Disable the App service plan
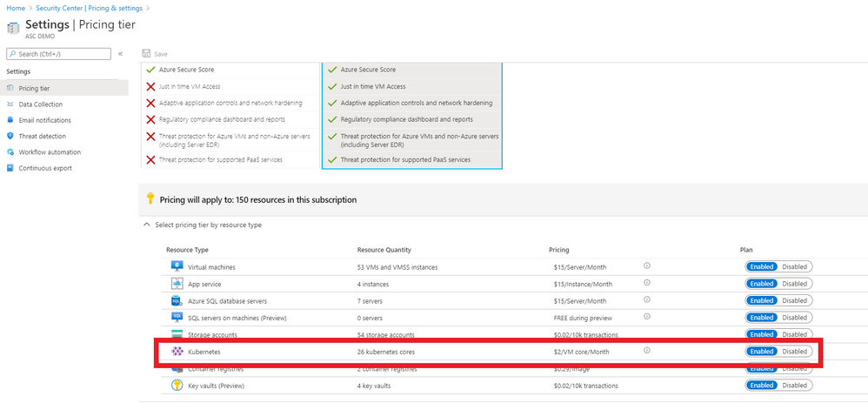 click(x=795, y=284)
